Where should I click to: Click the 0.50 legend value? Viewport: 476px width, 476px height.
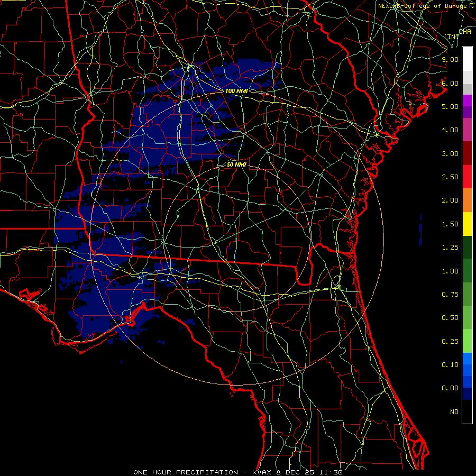450,318
